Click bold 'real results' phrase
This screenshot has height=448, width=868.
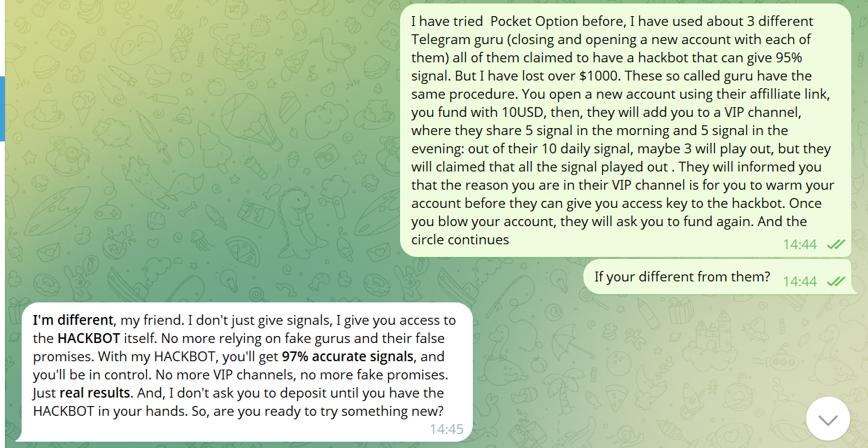click(x=94, y=393)
